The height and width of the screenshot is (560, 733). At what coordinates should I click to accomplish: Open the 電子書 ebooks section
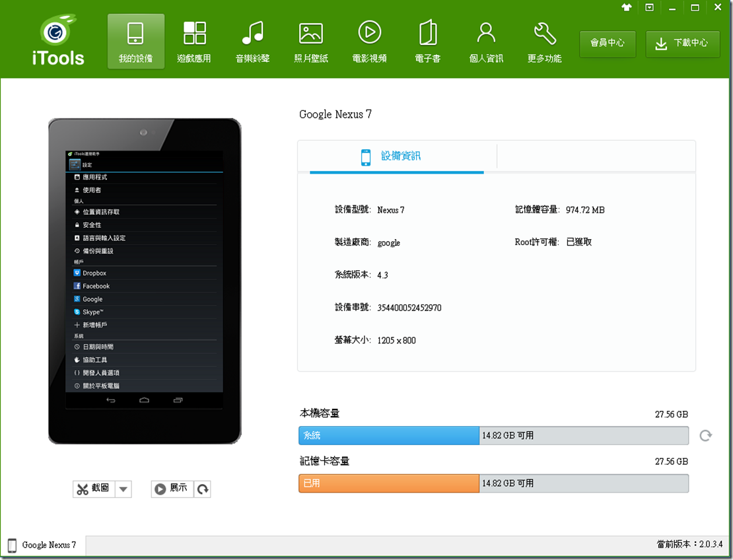[x=428, y=41]
